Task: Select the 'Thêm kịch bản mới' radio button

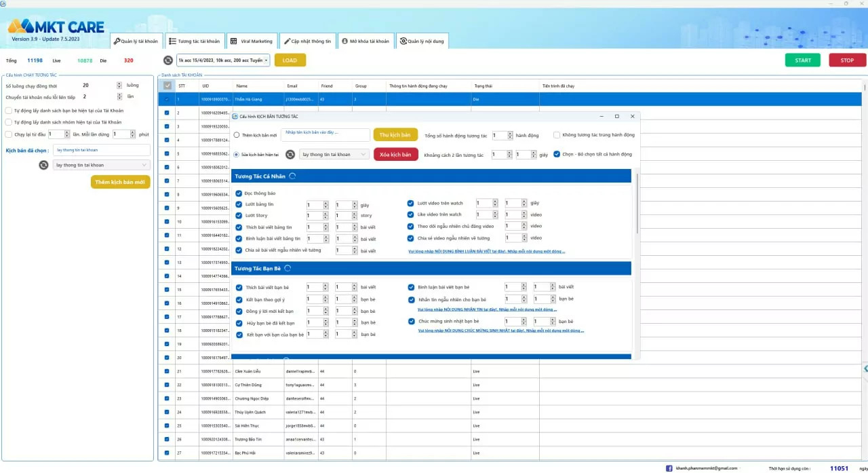Action: [x=237, y=135]
